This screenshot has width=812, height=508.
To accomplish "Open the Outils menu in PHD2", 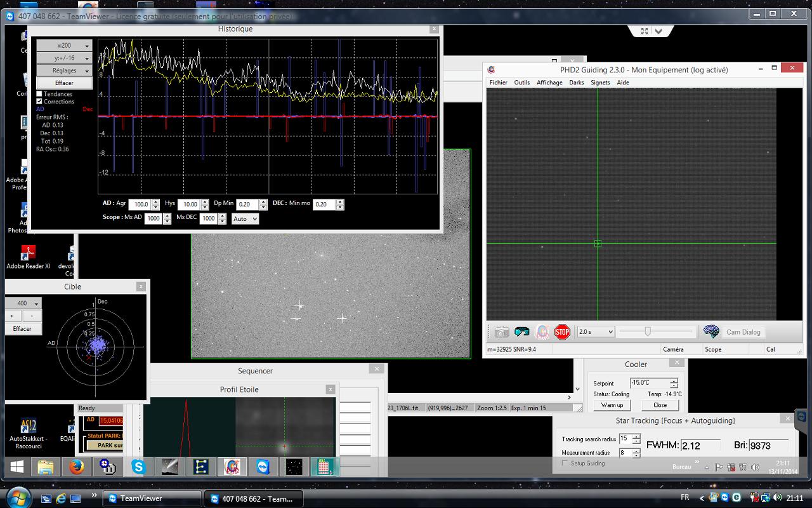I will pos(521,83).
